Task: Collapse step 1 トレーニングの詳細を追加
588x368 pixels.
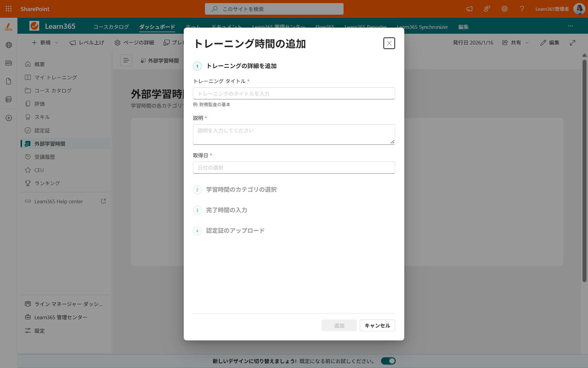Action: point(235,66)
